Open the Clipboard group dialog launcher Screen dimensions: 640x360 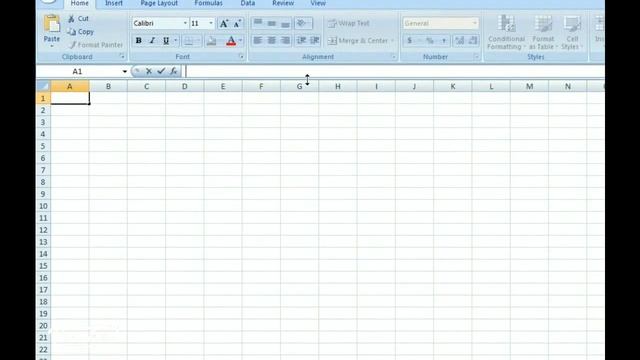coord(122,56)
